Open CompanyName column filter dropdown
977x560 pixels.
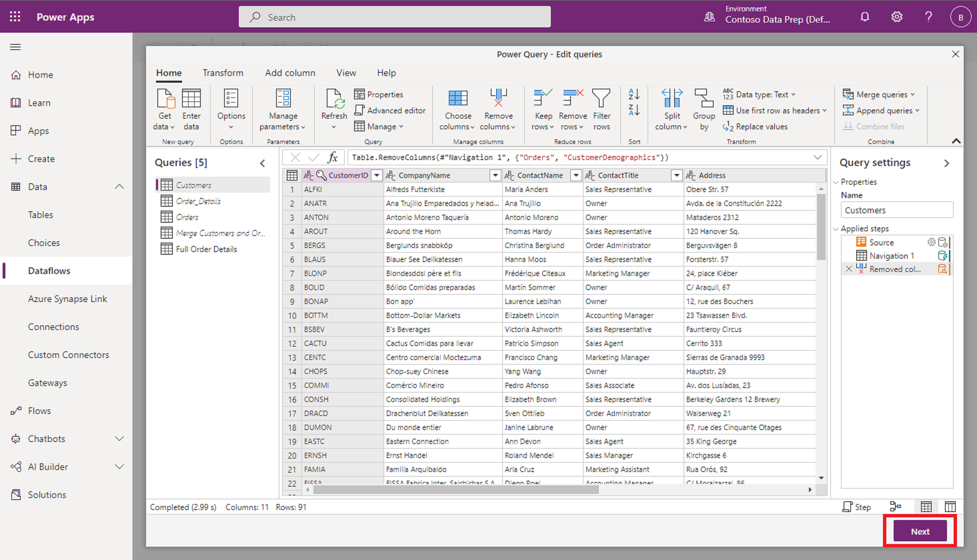[x=495, y=175]
